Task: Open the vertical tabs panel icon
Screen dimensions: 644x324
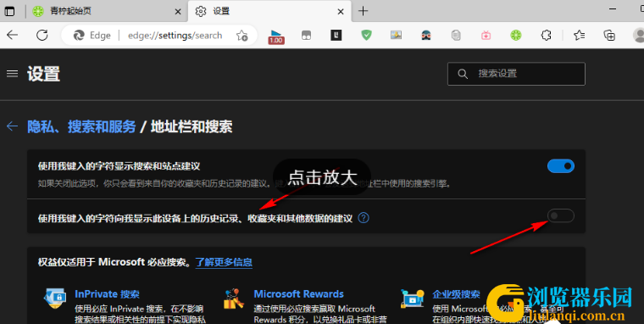Action: [9, 11]
